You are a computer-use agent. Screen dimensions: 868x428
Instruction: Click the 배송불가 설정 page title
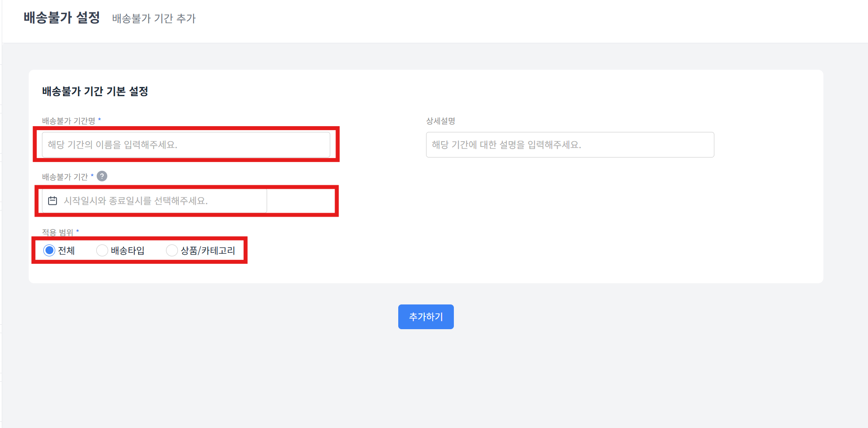tap(62, 18)
